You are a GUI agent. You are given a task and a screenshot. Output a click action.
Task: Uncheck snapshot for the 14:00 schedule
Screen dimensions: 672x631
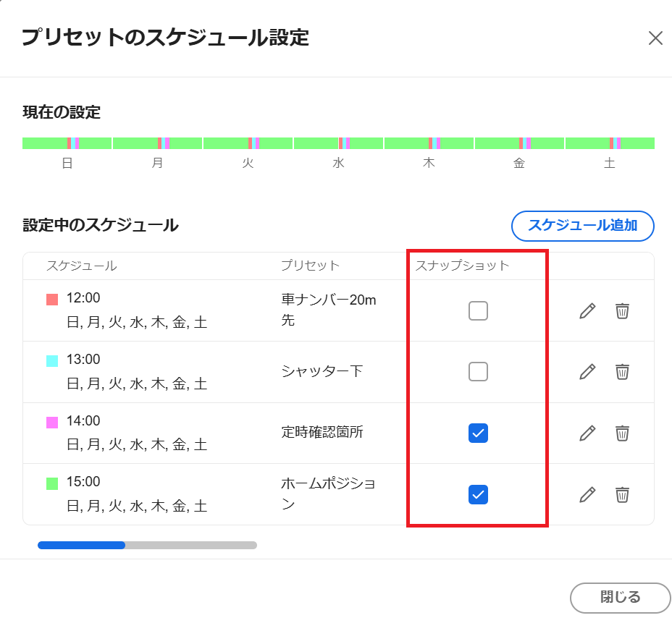coord(478,433)
